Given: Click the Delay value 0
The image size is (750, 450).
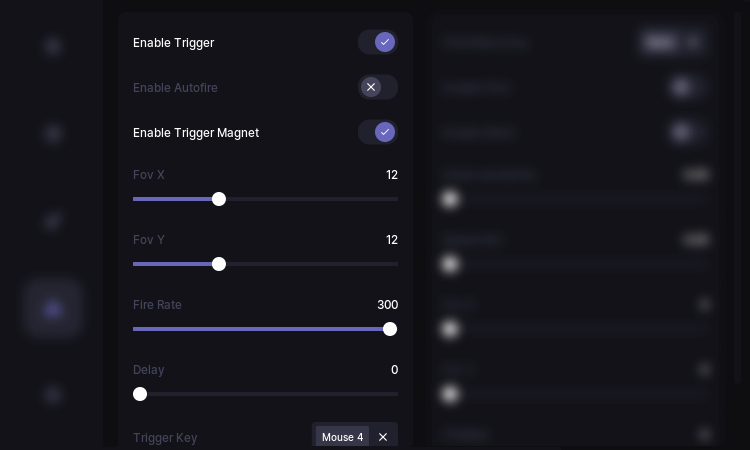Looking at the screenshot, I should 394,370.
